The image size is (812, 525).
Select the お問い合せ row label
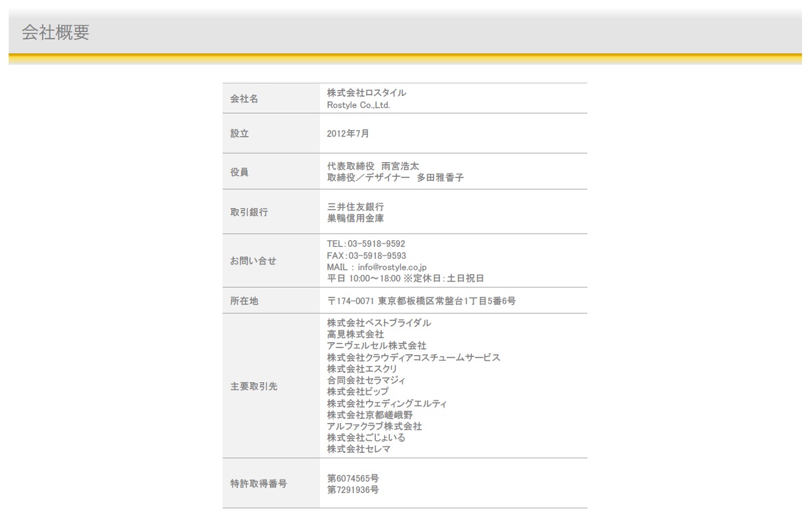tap(253, 261)
